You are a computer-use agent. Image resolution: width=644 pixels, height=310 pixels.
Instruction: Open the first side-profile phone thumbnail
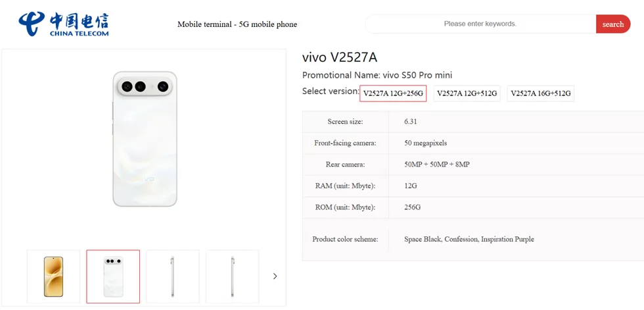tap(172, 276)
